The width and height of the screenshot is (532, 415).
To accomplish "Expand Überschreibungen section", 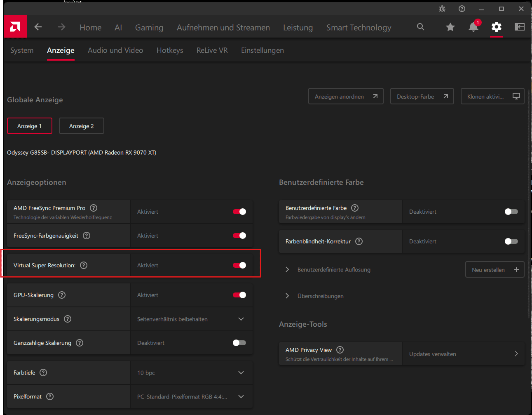I will (x=287, y=296).
